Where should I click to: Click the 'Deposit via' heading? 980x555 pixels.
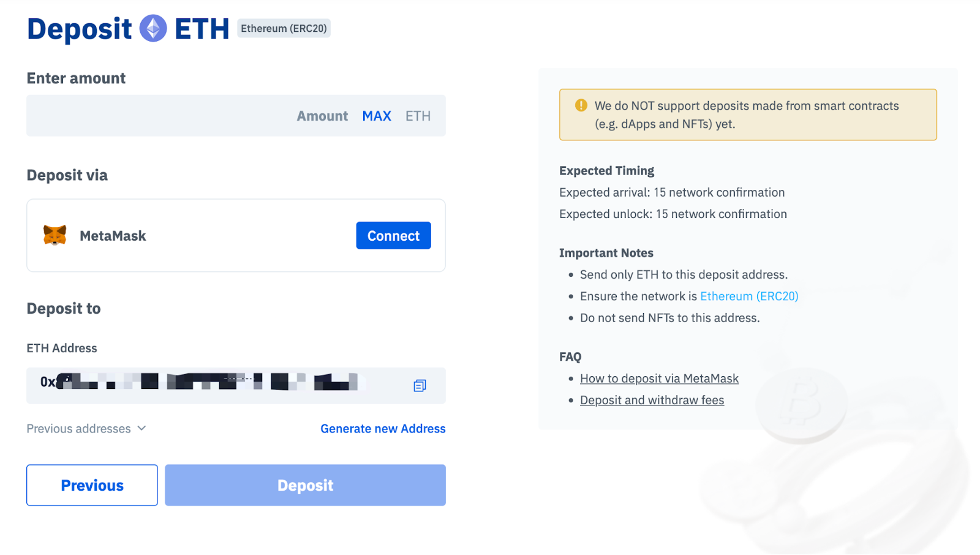coord(67,175)
